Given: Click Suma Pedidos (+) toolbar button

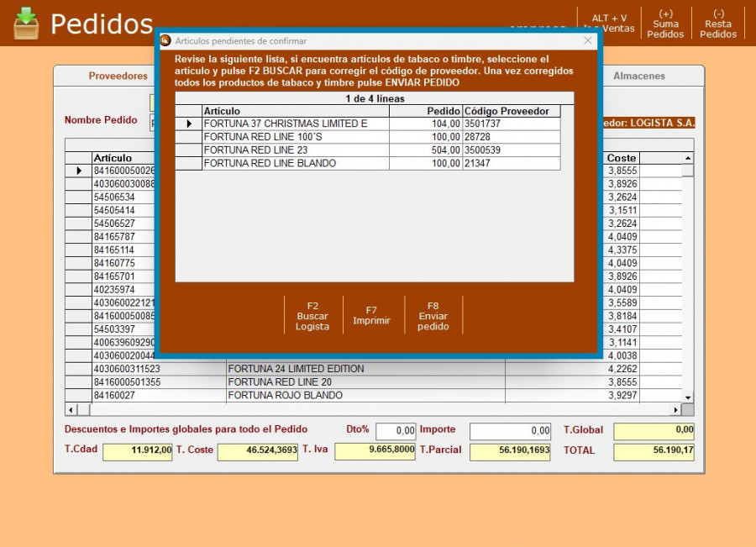Looking at the screenshot, I should click(665, 24).
